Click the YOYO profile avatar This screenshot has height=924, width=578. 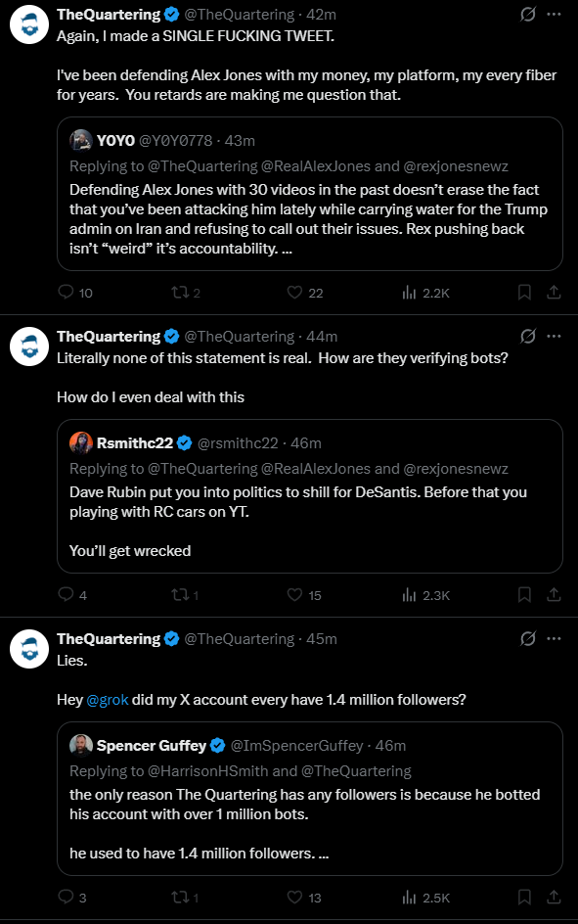tap(80, 140)
